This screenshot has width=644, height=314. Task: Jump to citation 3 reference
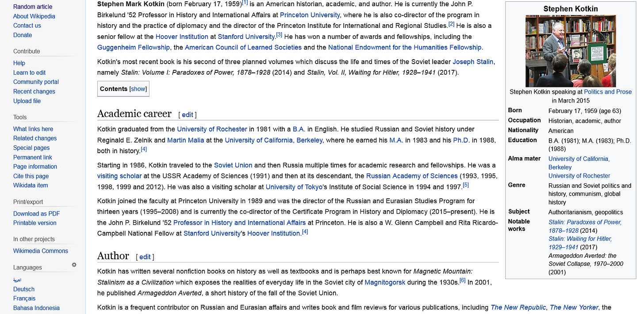click(279, 35)
